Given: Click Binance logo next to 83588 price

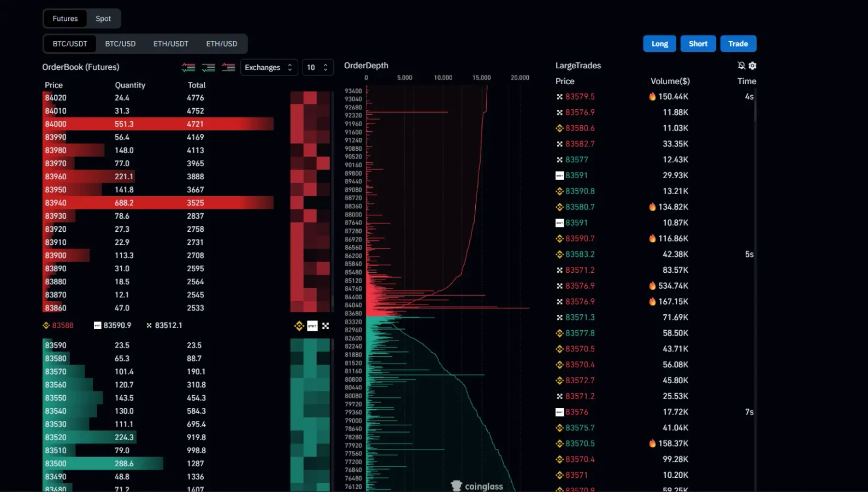Looking at the screenshot, I should point(46,325).
